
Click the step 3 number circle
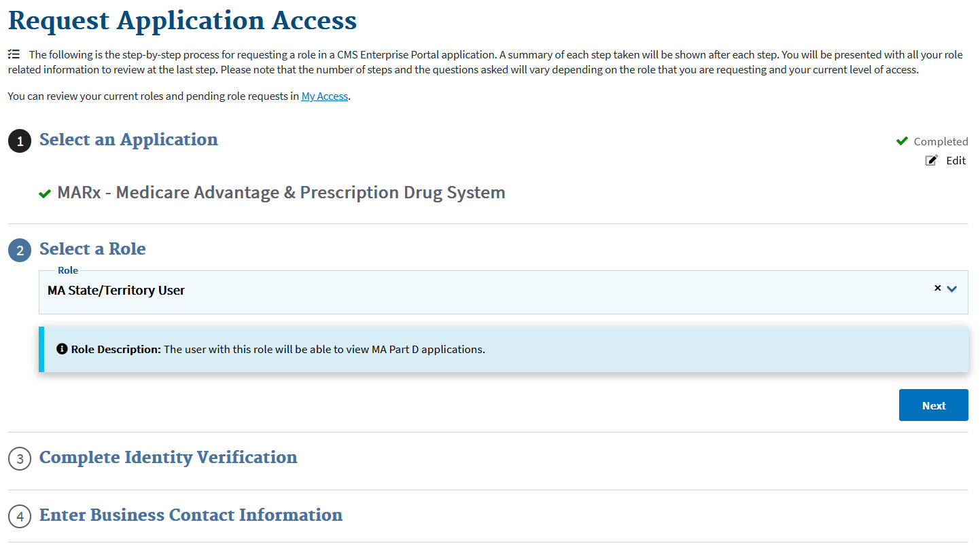[x=20, y=459]
